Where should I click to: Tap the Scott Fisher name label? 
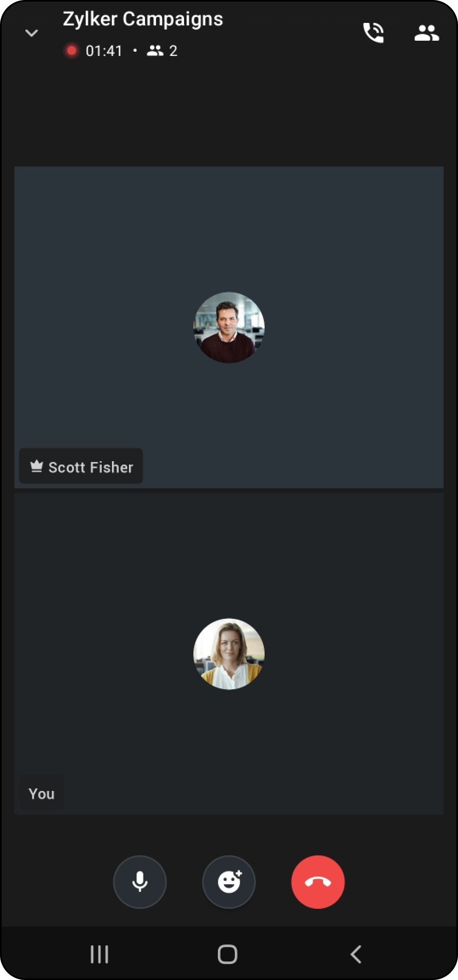pyautogui.click(x=91, y=467)
